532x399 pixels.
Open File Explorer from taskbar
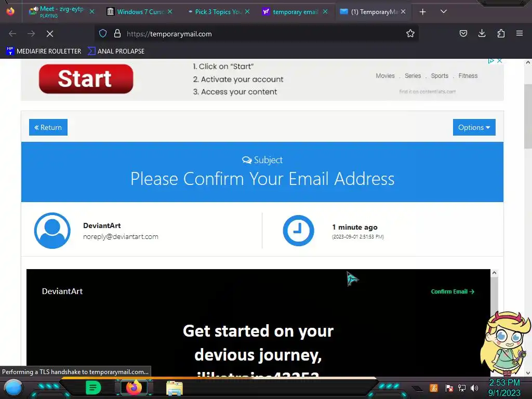coord(175,388)
